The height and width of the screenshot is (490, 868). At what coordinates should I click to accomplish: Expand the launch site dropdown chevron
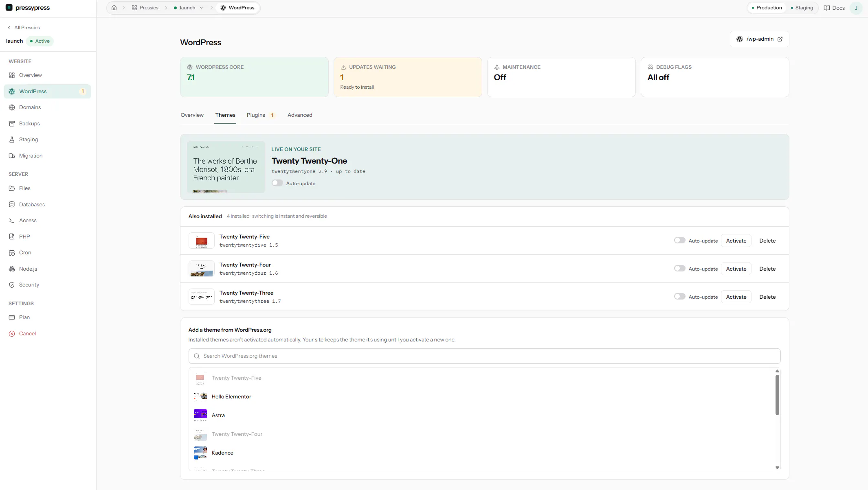[x=201, y=8]
